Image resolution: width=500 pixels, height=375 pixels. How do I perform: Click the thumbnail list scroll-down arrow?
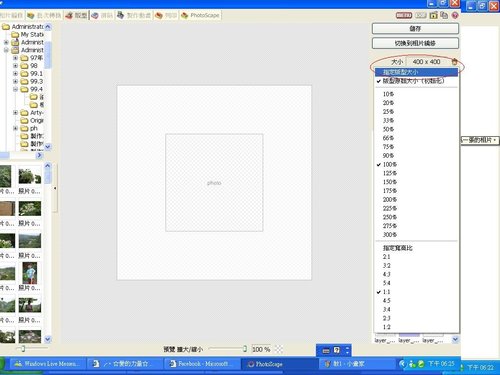pyautogui.click(x=48, y=339)
